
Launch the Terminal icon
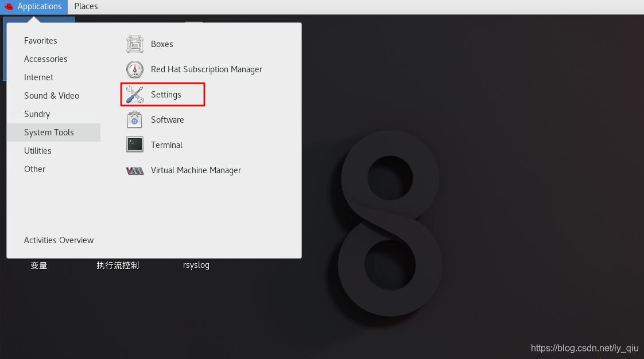[x=135, y=145]
